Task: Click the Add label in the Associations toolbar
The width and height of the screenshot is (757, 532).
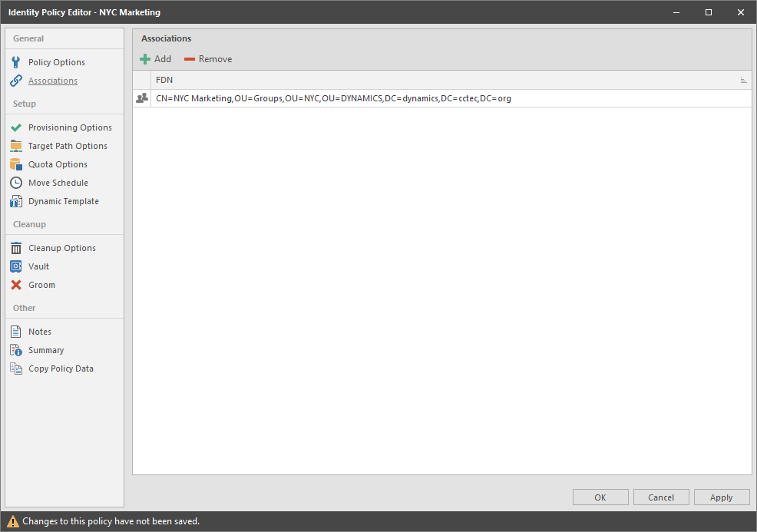Action: click(163, 59)
